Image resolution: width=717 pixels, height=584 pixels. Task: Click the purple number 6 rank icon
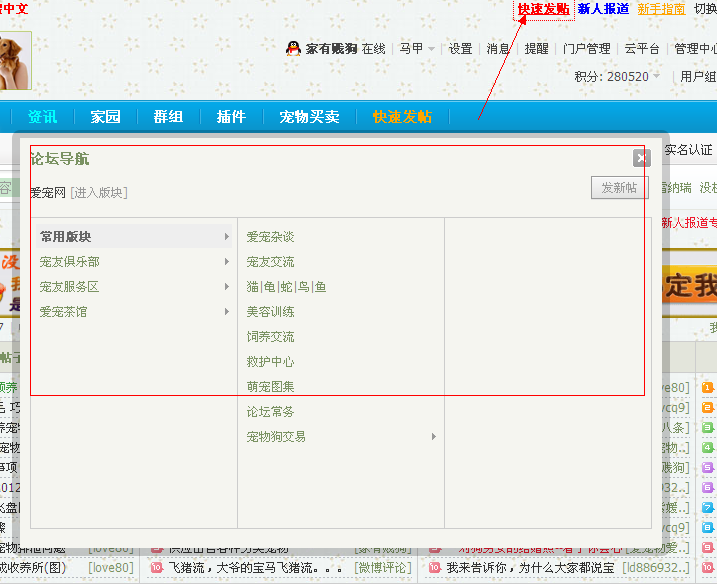tap(707, 488)
